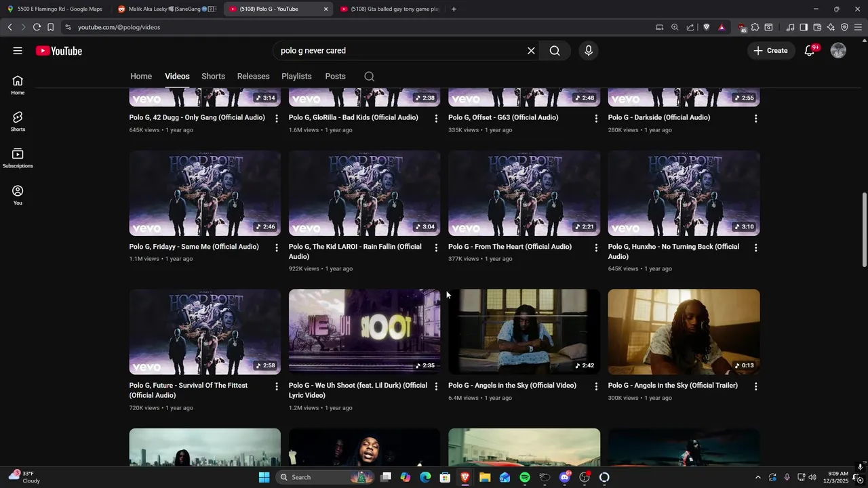Click the Create button

pos(770,51)
